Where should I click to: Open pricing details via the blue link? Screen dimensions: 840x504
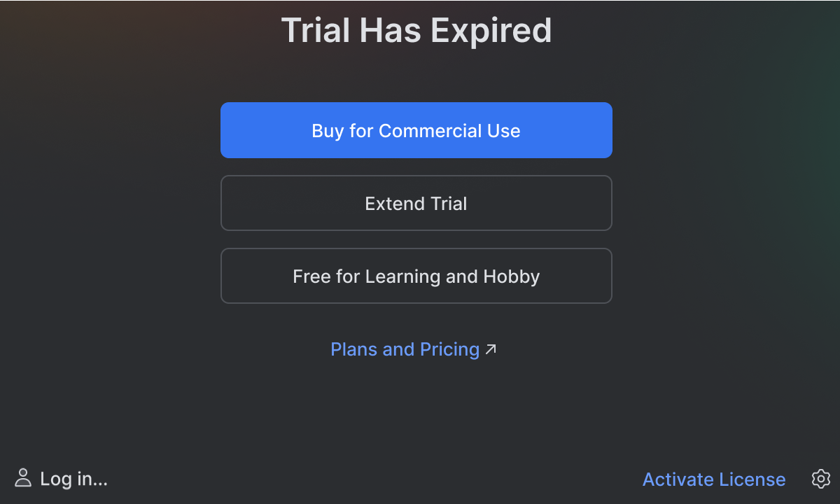(x=406, y=349)
